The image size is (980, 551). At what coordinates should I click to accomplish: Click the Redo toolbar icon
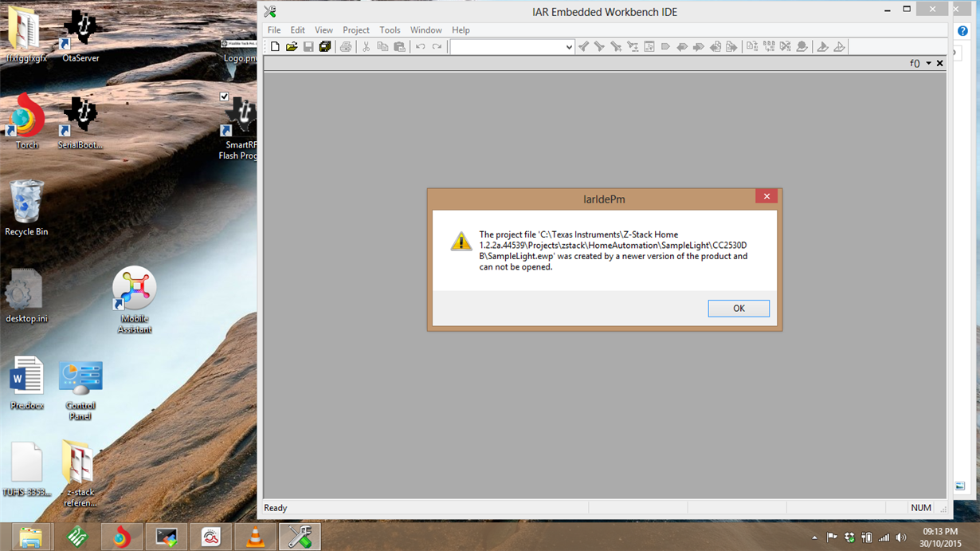coord(437,47)
